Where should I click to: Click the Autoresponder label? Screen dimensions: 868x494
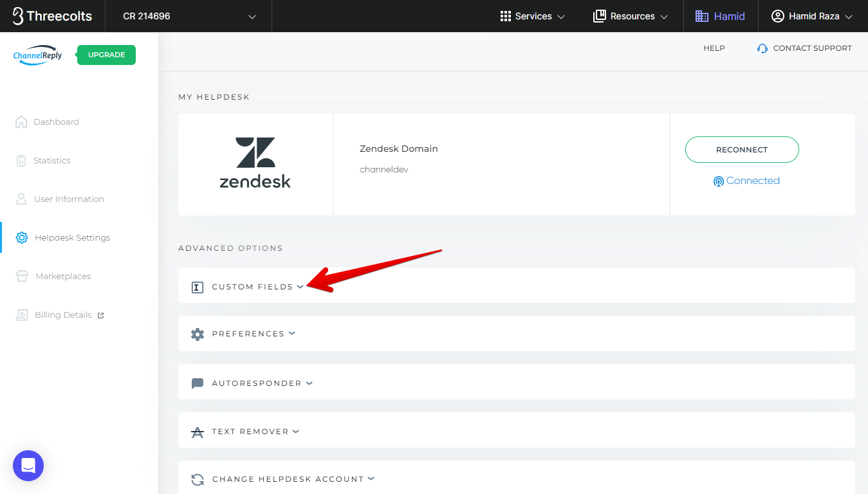(x=257, y=383)
